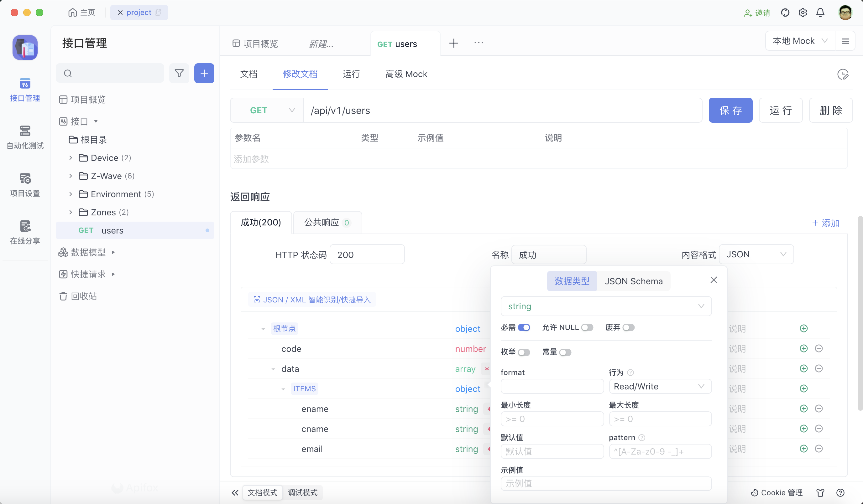Open the sync/refresh icon in top bar
863x504 pixels.
click(x=785, y=12)
